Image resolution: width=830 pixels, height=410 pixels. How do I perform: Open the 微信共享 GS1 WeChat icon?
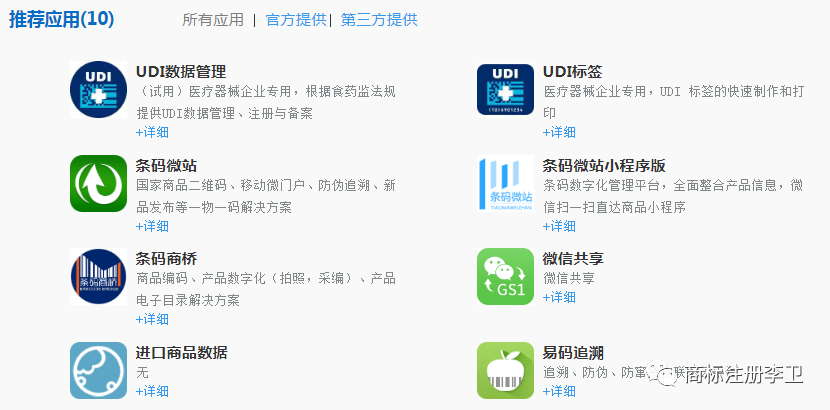click(x=505, y=277)
